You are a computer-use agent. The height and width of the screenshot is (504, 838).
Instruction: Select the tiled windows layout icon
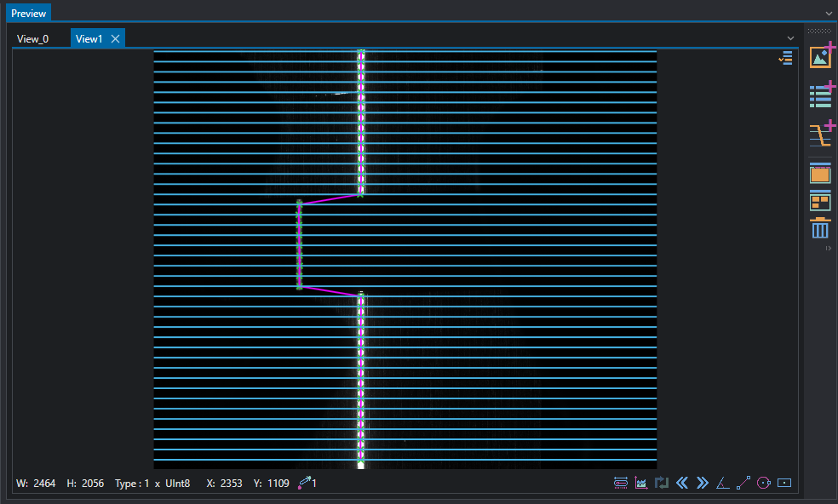[820, 201]
